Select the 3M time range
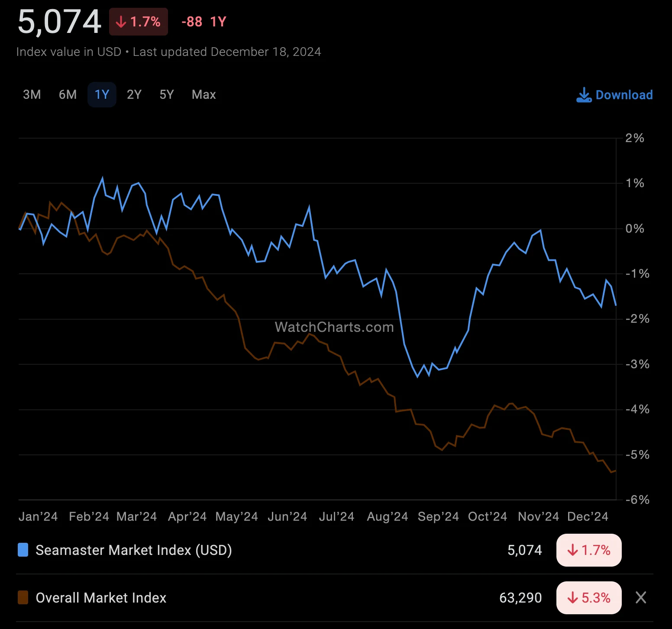Screen dimensions: 672x629 pos(32,94)
